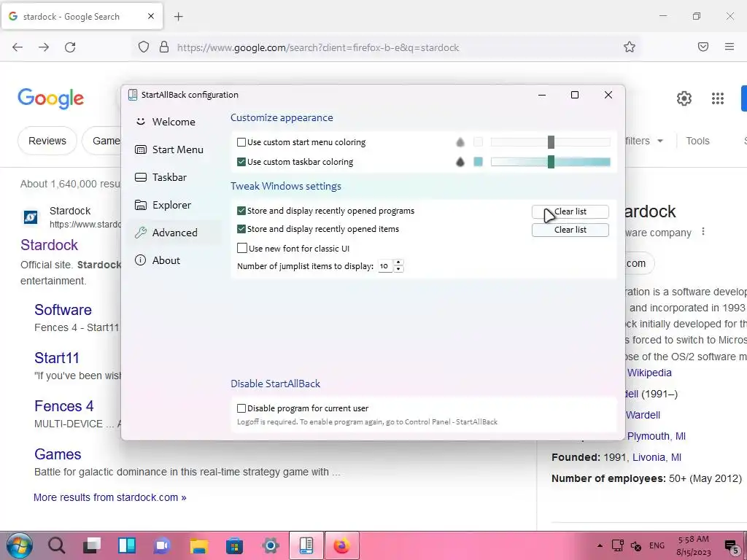Increase jumplist items with up arrow

[x=398, y=262]
